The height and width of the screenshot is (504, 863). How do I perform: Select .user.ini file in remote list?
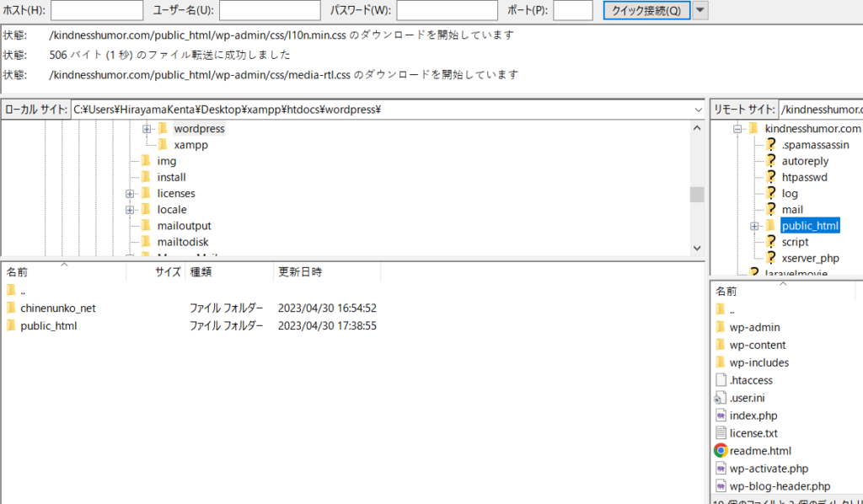(747, 398)
